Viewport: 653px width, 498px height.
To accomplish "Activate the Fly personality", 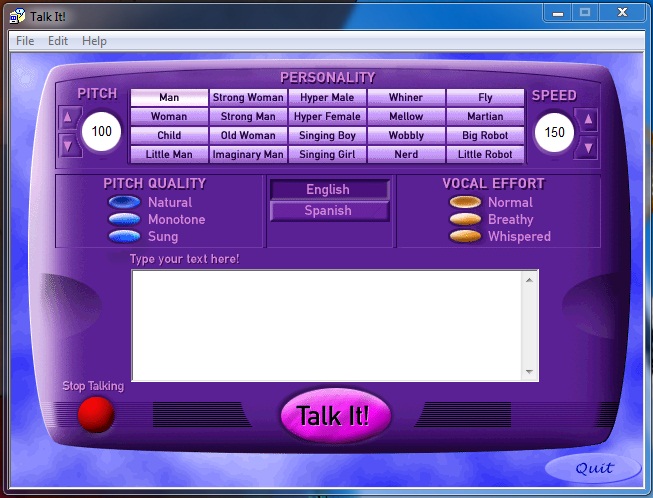I will (x=485, y=97).
